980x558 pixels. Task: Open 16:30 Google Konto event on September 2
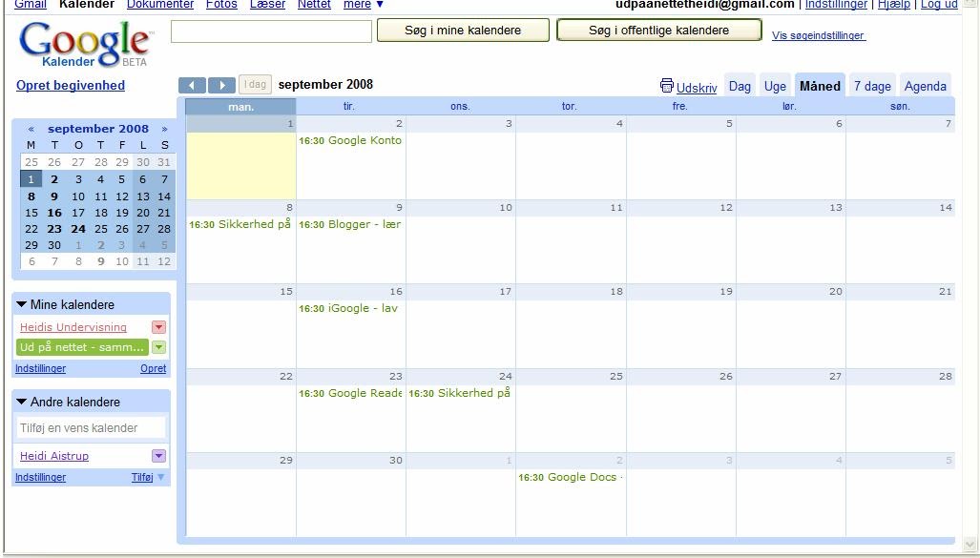pyautogui.click(x=350, y=140)
